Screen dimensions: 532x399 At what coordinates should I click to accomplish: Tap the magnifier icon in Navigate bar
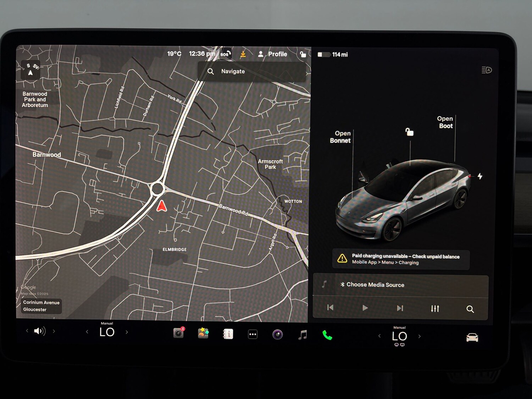click(x=211, y=71)
